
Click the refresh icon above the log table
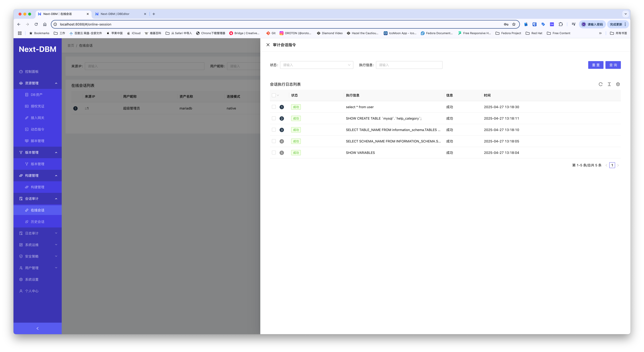pos(600,84)
